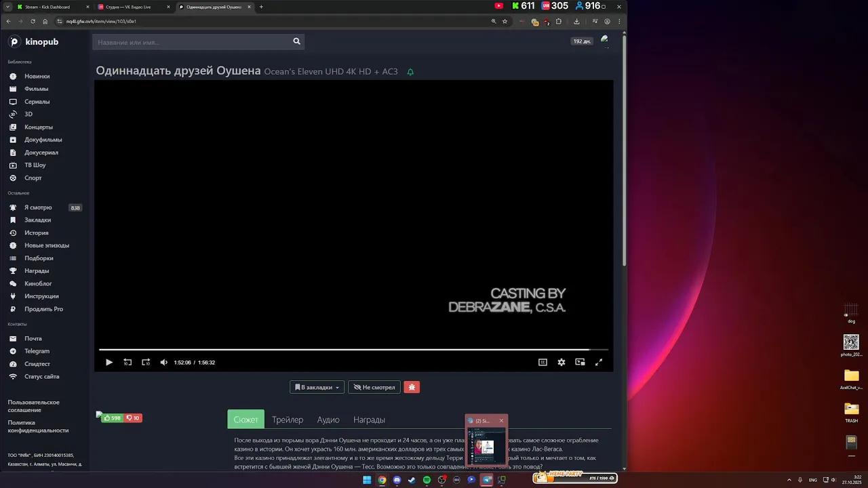Open Chrome three-dot menu
The width and height of the screenshot is (868, 488).
point(619,21)
